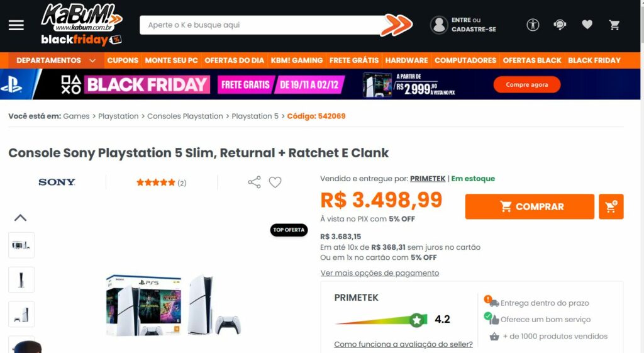Toggle product wishlist heart outline
This screenshot has width=644, height=353.
[x=275, y=182]
